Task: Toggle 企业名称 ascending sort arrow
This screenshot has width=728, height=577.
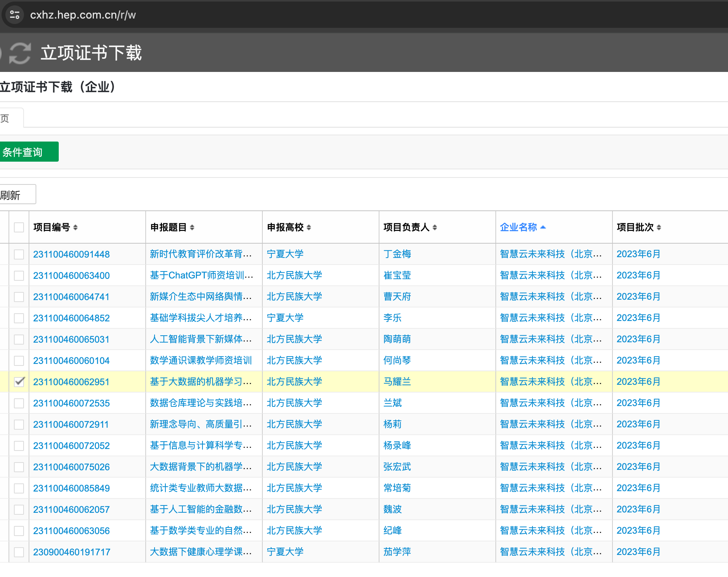Action: tap(543, 227)
